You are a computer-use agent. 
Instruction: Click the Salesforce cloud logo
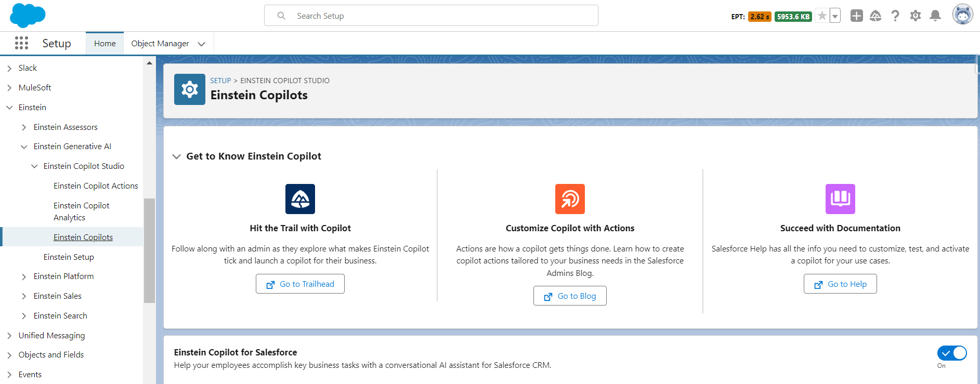[x=28, y=15]
